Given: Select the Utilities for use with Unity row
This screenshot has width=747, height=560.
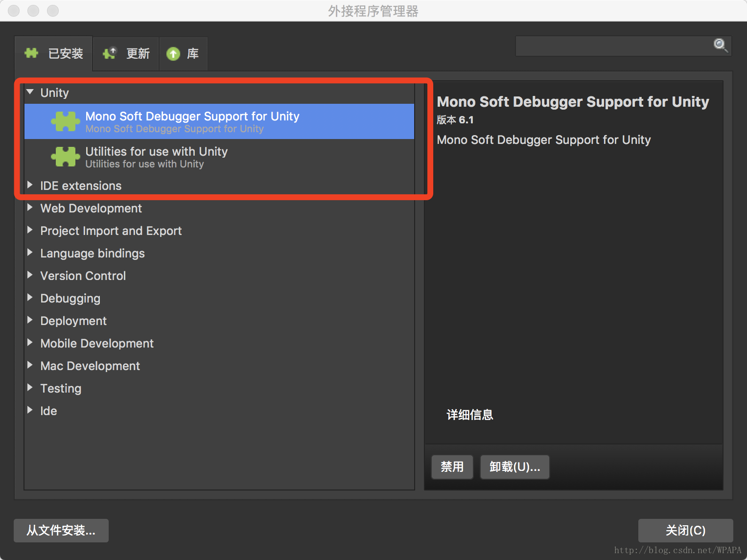Looking at the screenshot, I should pyautogui.click(x=219, y=157).
